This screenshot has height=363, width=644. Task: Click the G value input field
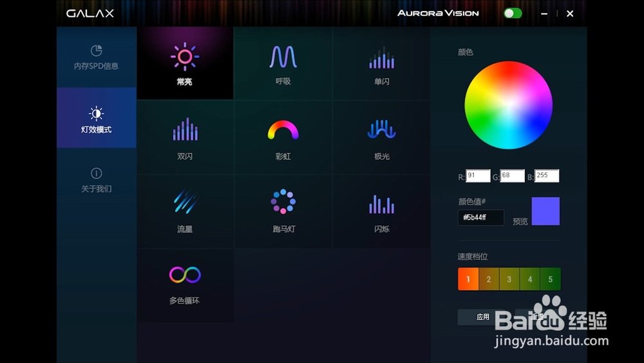(x=512, y=175)
